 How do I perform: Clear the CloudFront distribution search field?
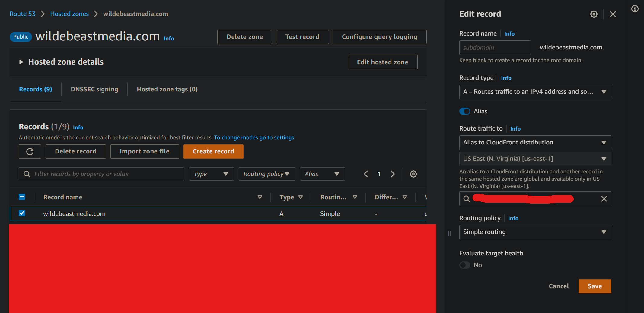pos(604,199)
